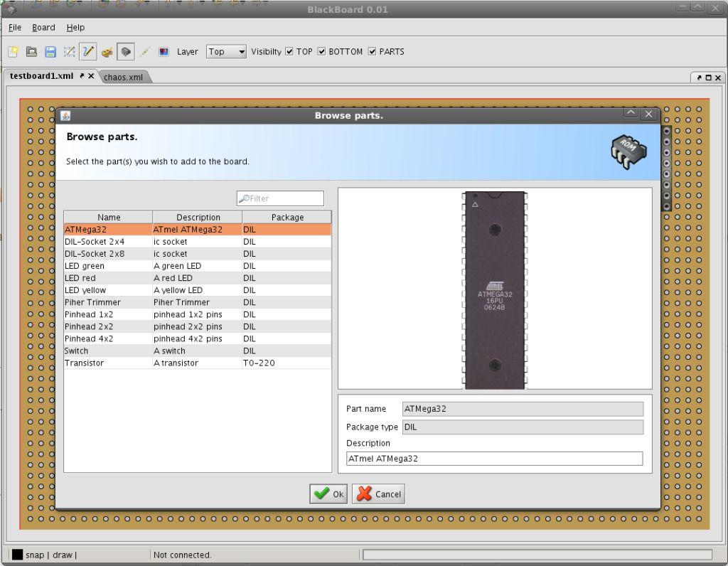Select the DIL-Socket 2x4 part
The width and height of the screenshot is (728, 566).
point(95,242)
